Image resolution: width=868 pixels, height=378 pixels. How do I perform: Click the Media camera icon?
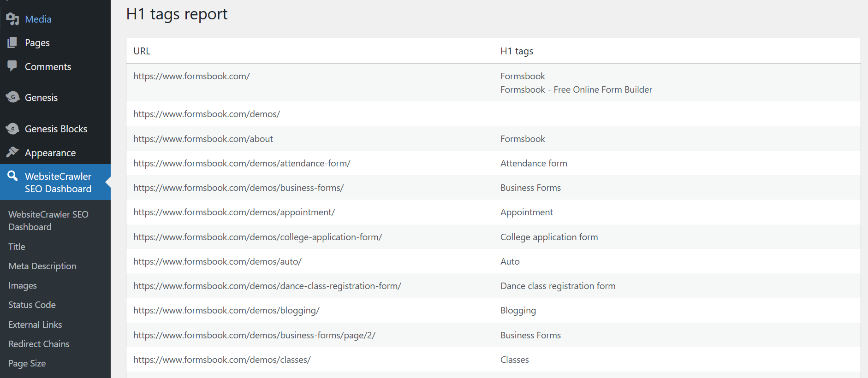click(12, 19)
